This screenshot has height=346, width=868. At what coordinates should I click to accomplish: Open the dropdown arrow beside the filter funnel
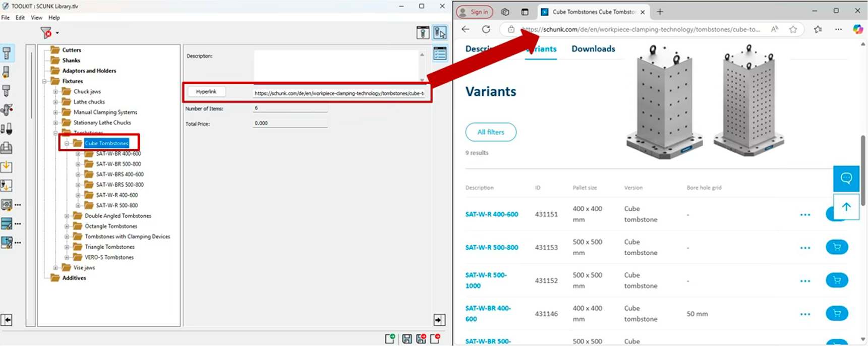[57, 33]
